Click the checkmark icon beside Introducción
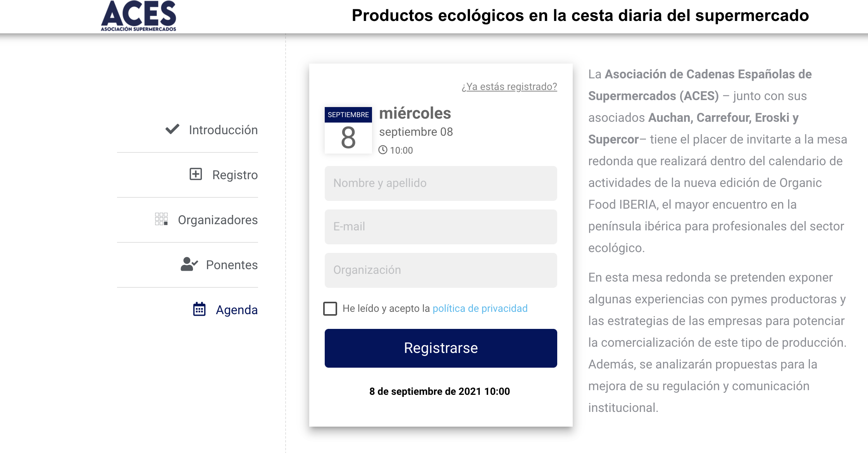This screenshot has width=868, height=453. [x=172, y=129]
